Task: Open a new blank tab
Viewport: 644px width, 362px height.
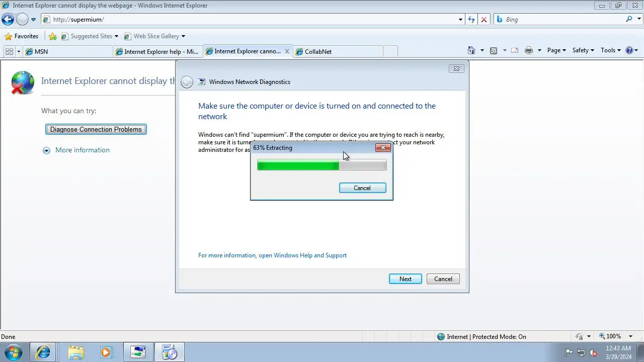Action: click(x=390, y=51)
